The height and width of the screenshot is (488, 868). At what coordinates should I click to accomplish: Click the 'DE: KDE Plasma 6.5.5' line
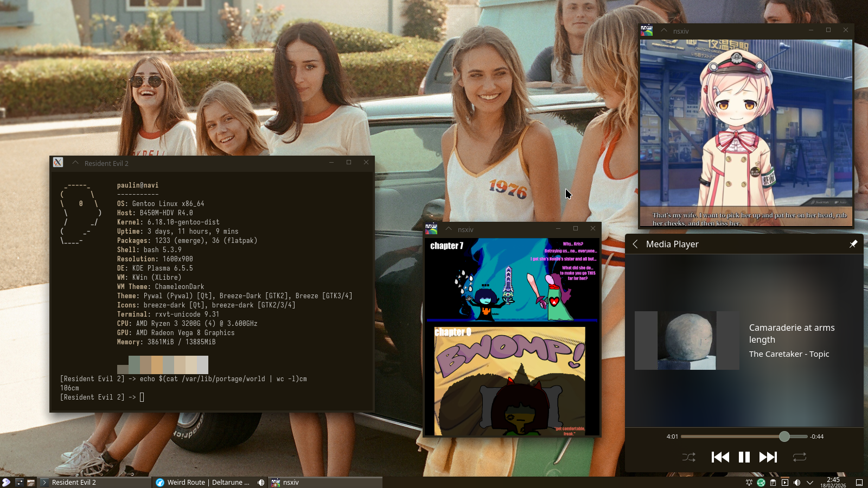[x=155, y=268]
